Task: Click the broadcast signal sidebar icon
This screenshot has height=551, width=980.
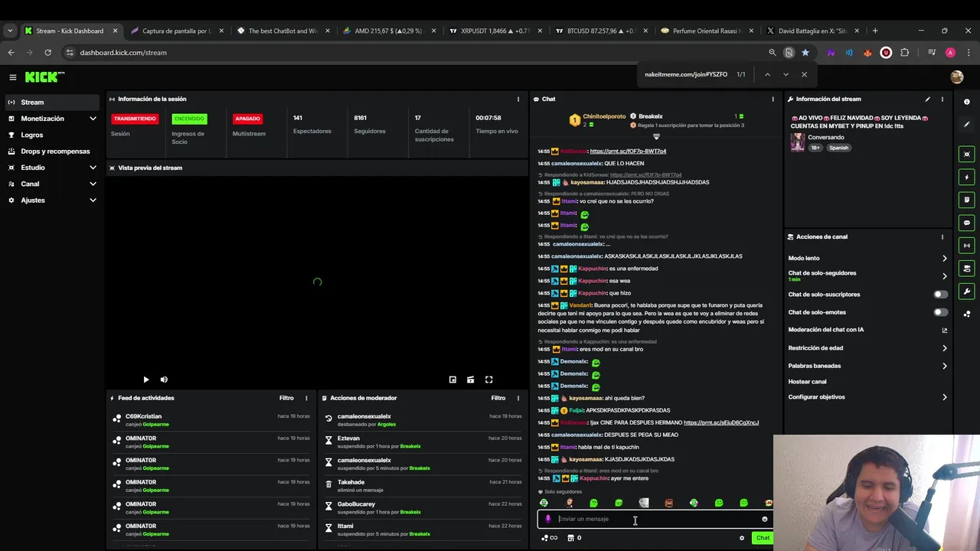Action: [x=967, y=246]
